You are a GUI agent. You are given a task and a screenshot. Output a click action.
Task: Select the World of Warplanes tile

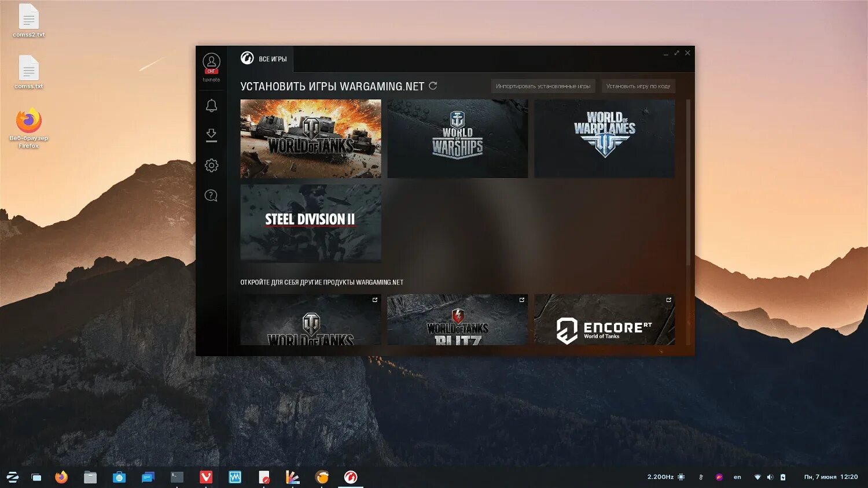604,139
